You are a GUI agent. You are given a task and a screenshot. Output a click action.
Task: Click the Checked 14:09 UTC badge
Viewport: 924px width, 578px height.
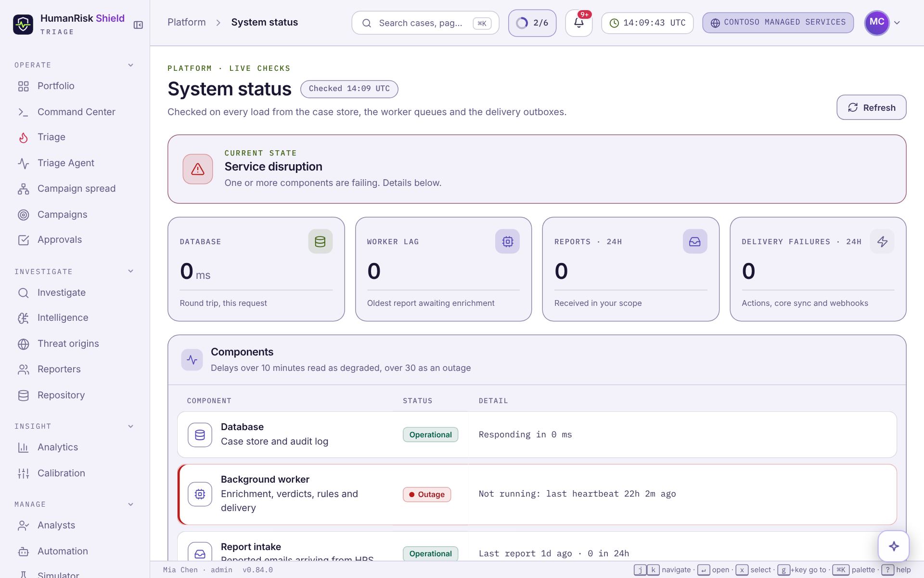(x=349, y=89)
